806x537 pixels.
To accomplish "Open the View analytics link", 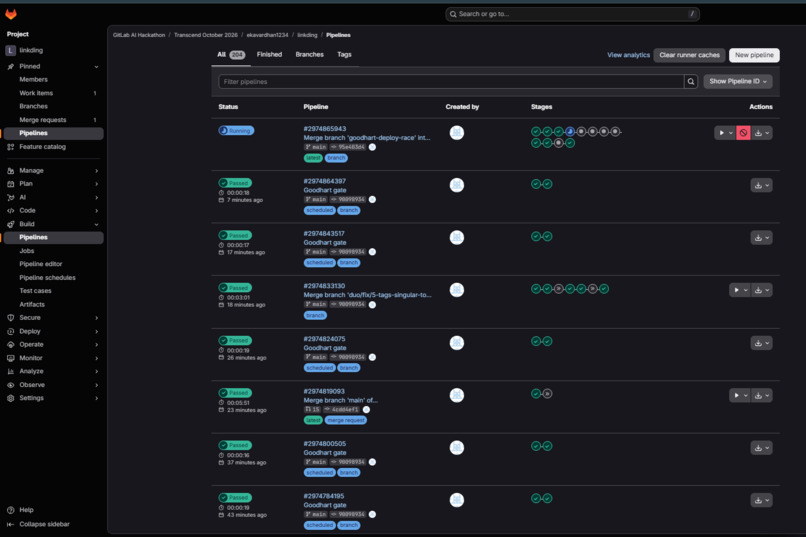I will click(x=628, y=55).
